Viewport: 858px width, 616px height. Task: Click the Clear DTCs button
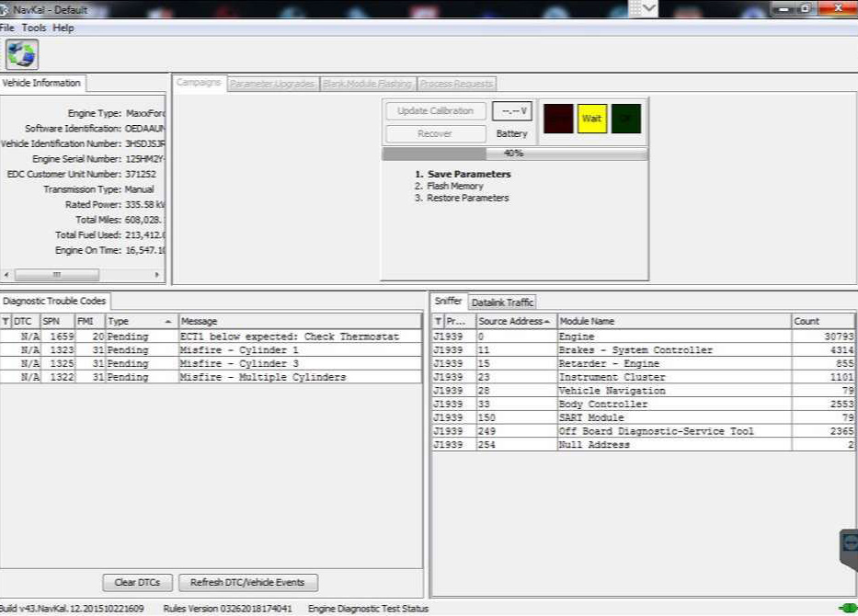(137, 582)
